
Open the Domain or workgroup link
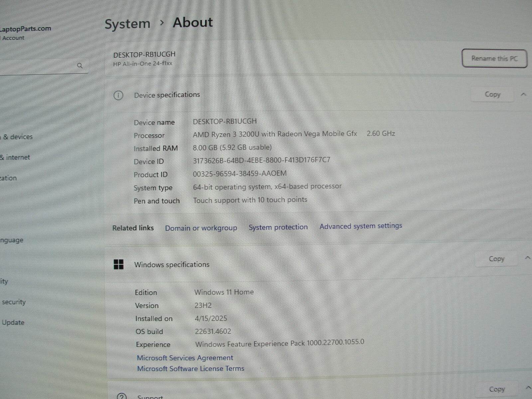coord(201,228)
